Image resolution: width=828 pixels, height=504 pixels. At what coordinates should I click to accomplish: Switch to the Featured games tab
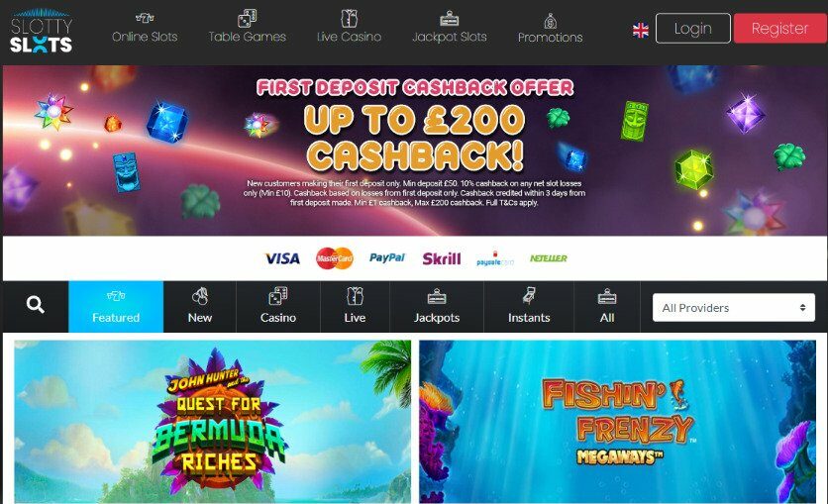(116, 307)
